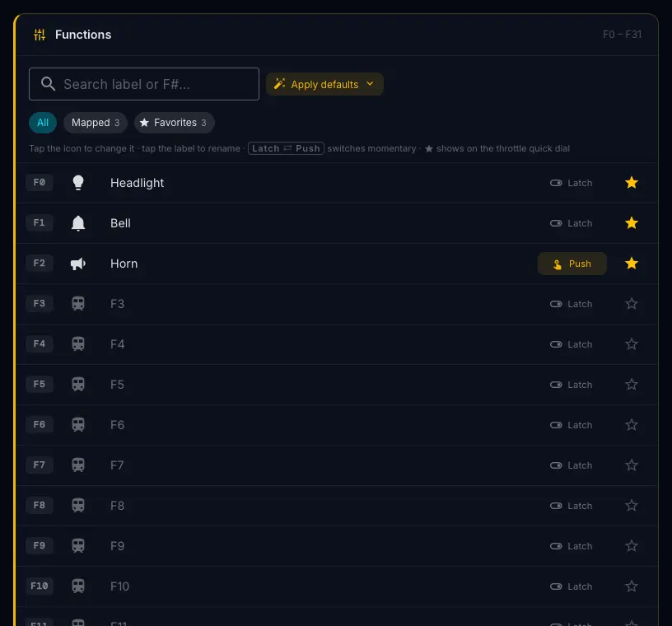Switch Horn from Push to Latch
This screenshot has height=626, width=672.
(x=572, y=264)
